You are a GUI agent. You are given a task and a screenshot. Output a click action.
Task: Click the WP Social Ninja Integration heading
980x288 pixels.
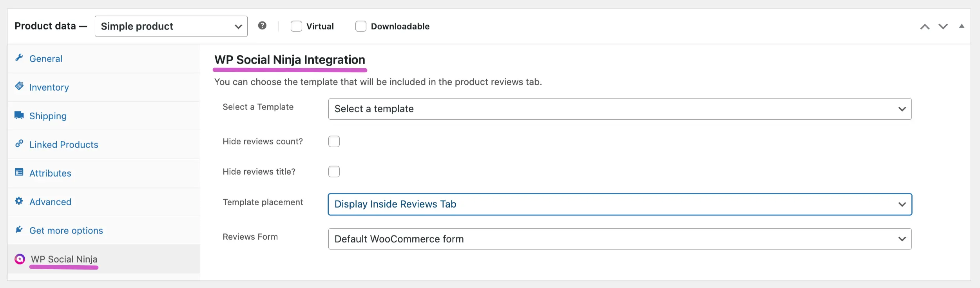pyautogui.click(x=290, y=60)
